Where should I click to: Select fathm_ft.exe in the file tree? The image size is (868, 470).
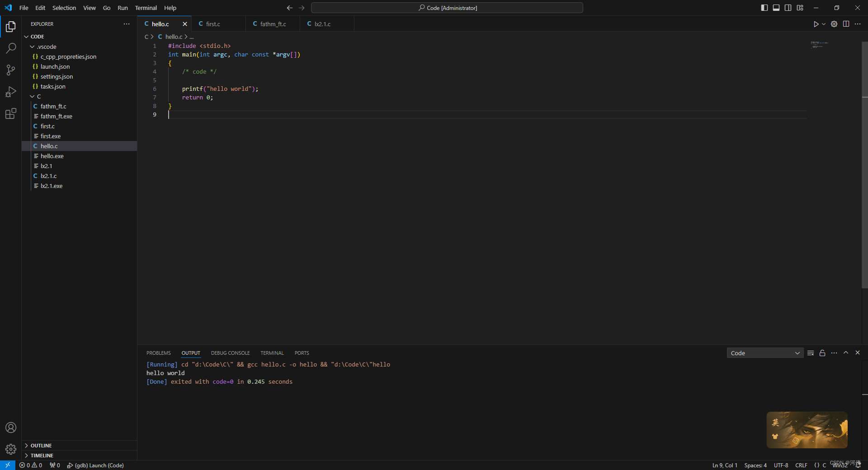coord(79,116)
